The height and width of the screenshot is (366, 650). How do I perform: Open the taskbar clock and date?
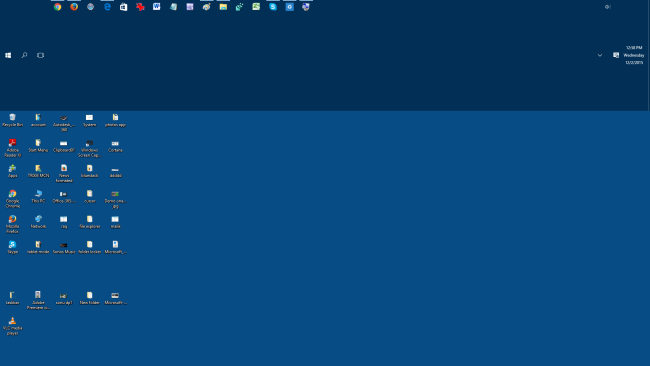coord(634,55)
